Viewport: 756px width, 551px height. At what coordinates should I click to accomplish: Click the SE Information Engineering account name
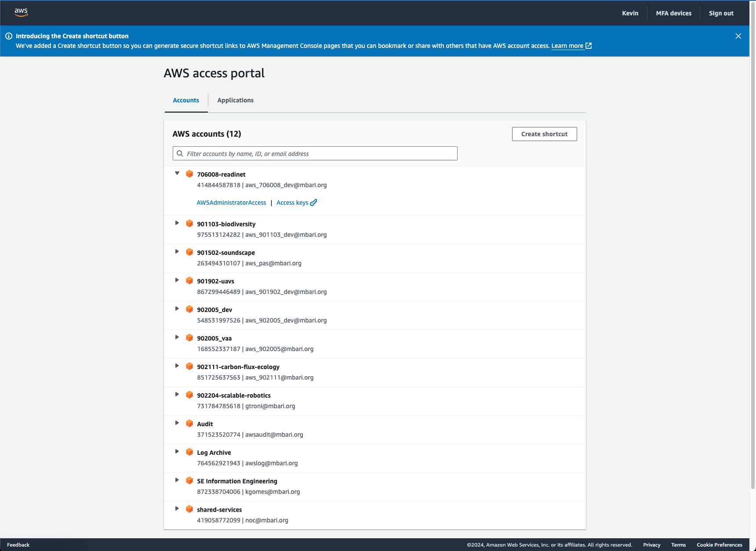[237, 481]
